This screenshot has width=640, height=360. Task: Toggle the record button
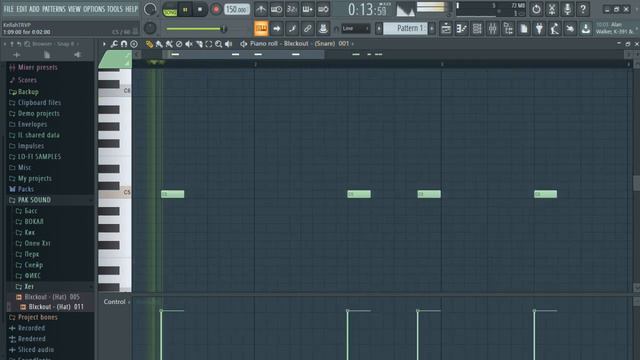click(216, 9)
